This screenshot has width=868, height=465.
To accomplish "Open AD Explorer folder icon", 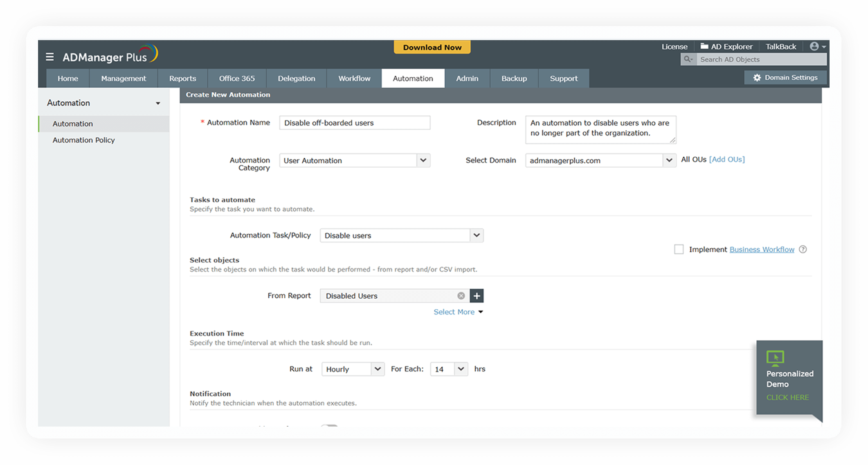I will [704, 46].
